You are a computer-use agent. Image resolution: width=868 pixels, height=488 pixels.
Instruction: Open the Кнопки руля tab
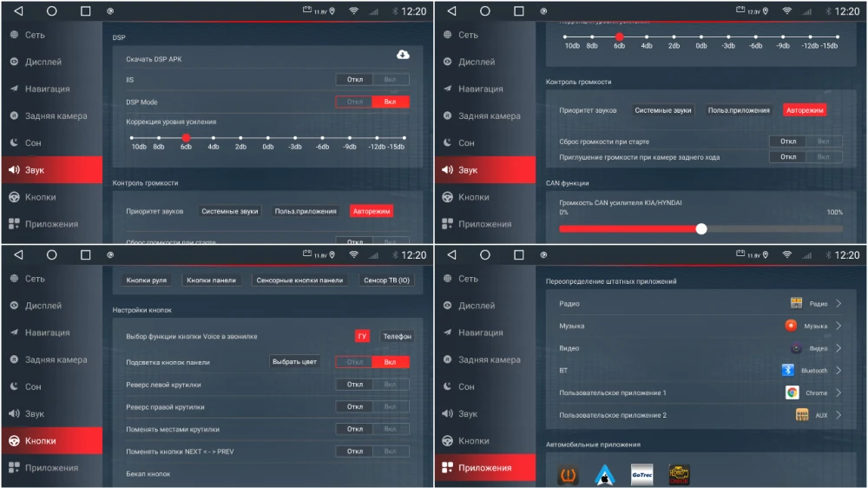pyautogui.click(x=146, y=280)
